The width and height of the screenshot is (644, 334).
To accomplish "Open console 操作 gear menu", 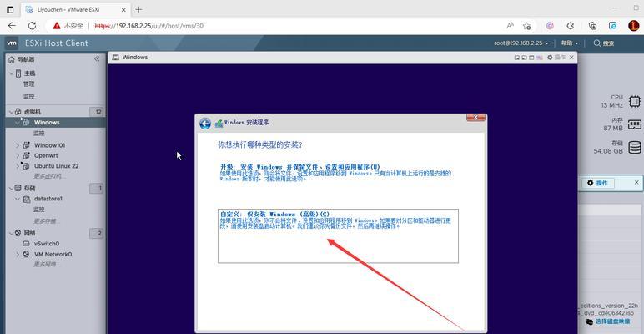I will (556, 58).
